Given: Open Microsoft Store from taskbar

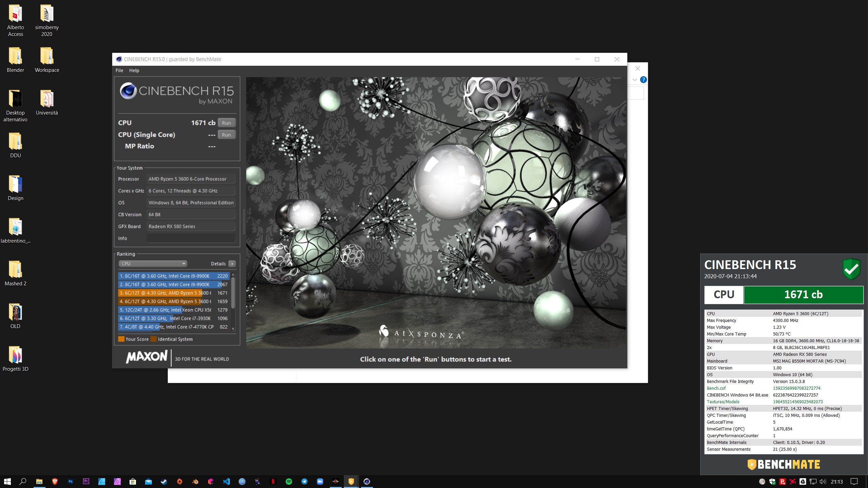Looking at the screenshot, I should (x=133, y=481).
